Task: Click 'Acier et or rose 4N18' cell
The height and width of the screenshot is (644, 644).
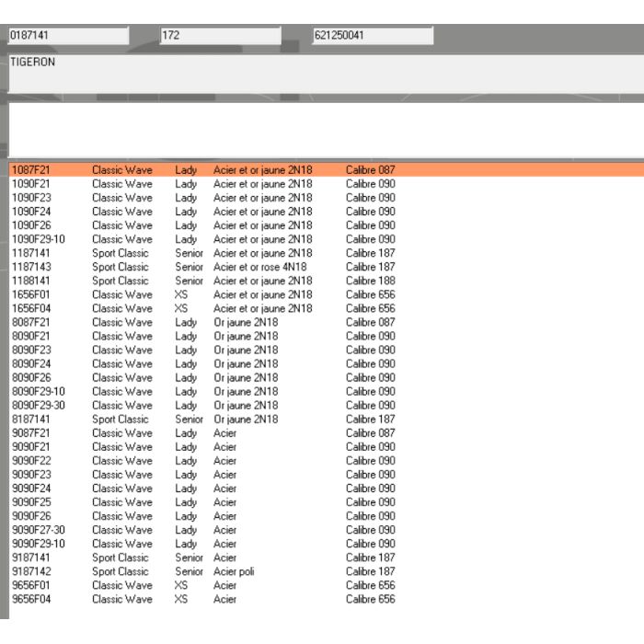Action: pos(260,267)
